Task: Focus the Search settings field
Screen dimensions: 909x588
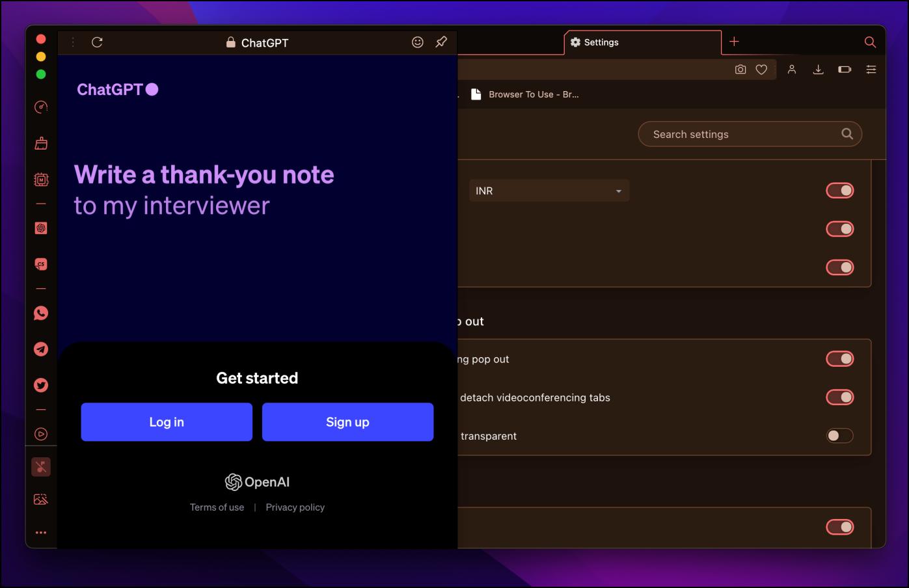Action: pos(750,134)
